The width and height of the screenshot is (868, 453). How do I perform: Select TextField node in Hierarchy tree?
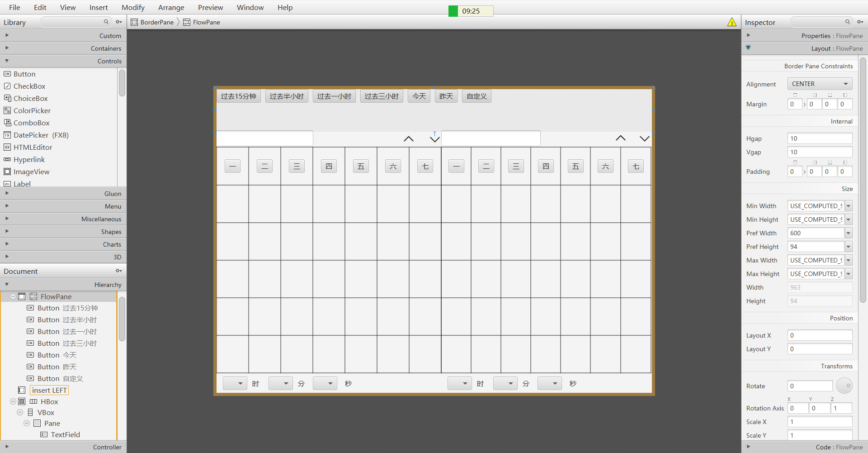(60, 434)
